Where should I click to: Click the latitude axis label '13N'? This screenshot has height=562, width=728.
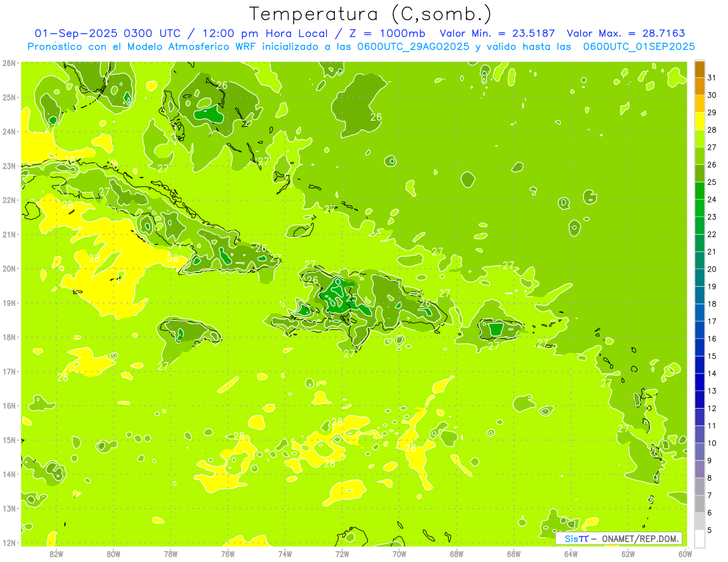(9, 509)
